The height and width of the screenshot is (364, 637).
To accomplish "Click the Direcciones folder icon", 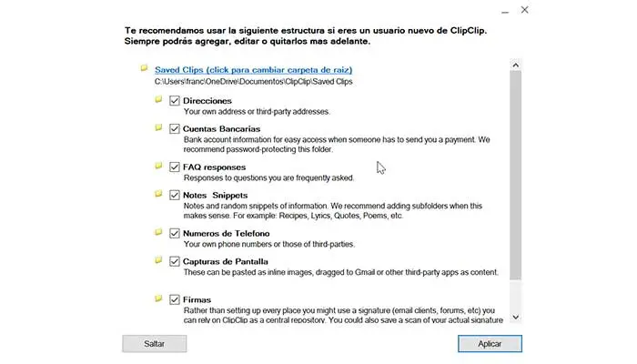I will (158, 99).
